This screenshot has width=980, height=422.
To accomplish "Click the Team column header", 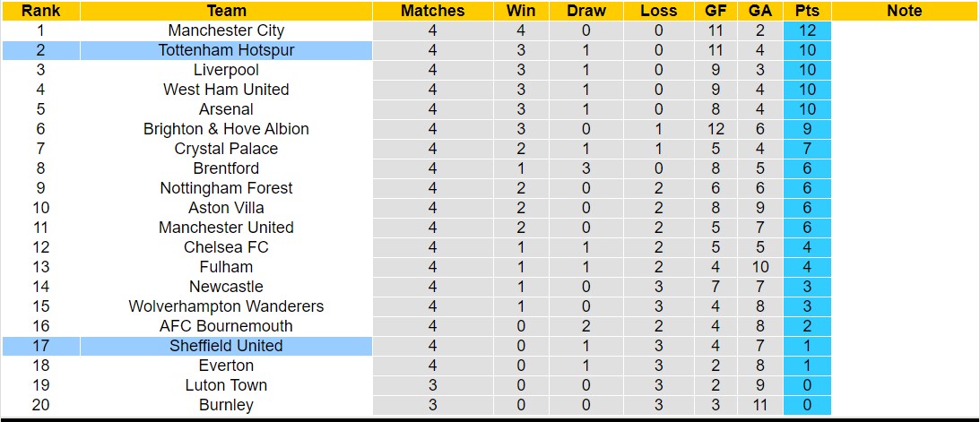I will (226, 11).
